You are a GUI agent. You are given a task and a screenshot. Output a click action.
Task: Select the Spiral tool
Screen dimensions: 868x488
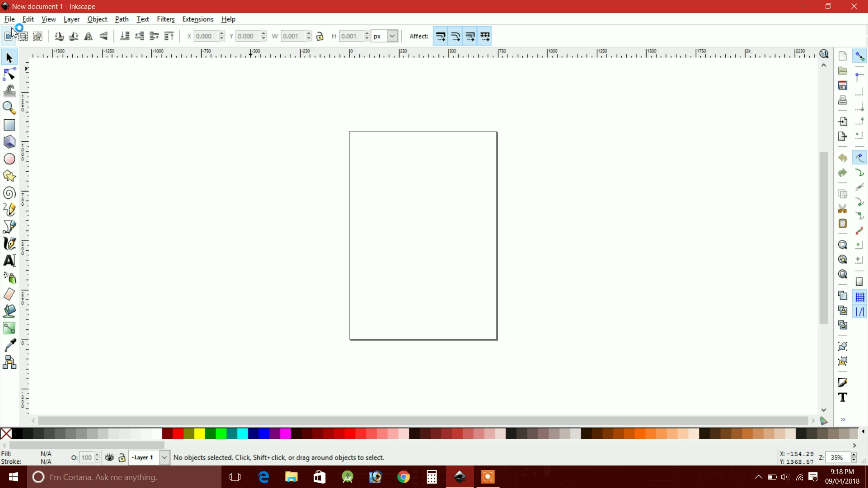tap(9, 193)
